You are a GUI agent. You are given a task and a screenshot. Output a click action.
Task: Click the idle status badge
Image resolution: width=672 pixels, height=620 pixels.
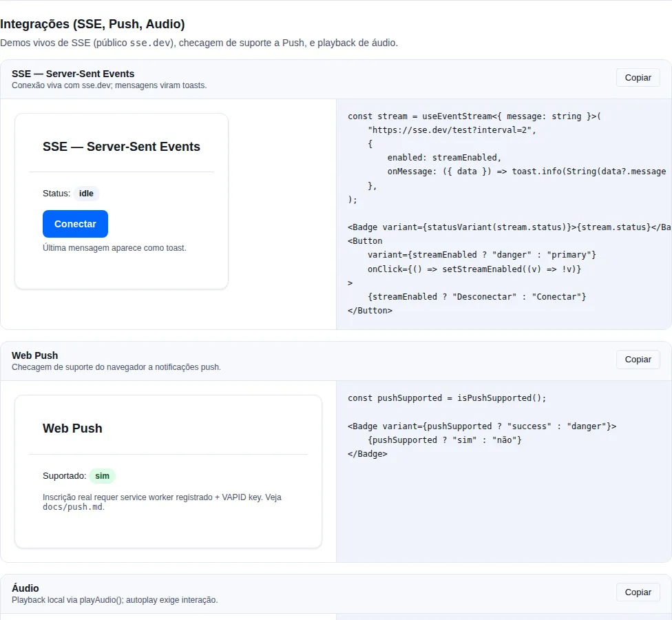86,194
